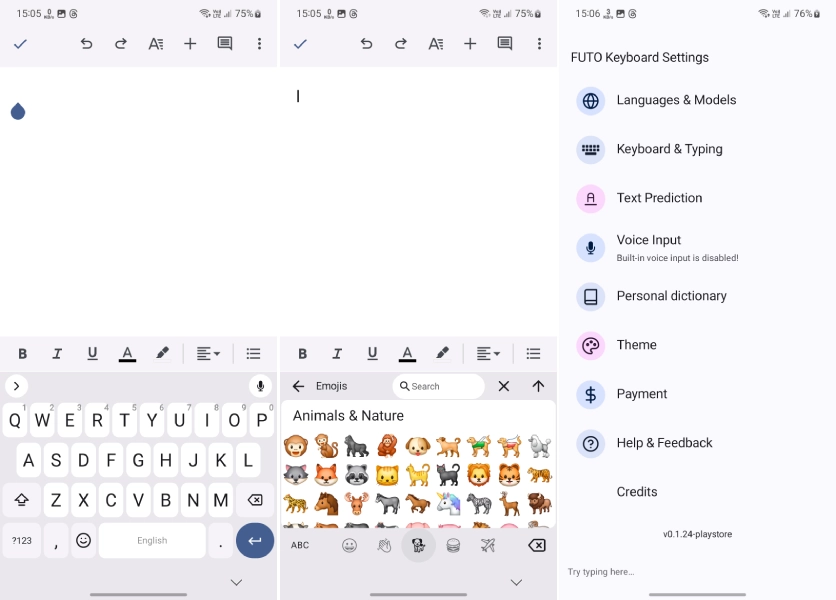Viewport: 836px width, 600px height.
Task: Tap the undo arrow in the left QWERTY screen
Action: (86, 44)
